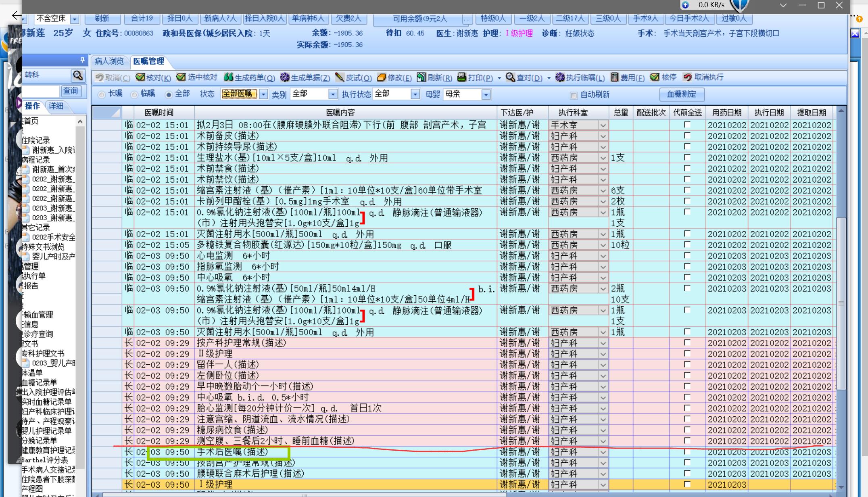The image size is (868, 497).
Task: Open the 执行状态 dropdown arrow
Action: click(x=415, y=94)
